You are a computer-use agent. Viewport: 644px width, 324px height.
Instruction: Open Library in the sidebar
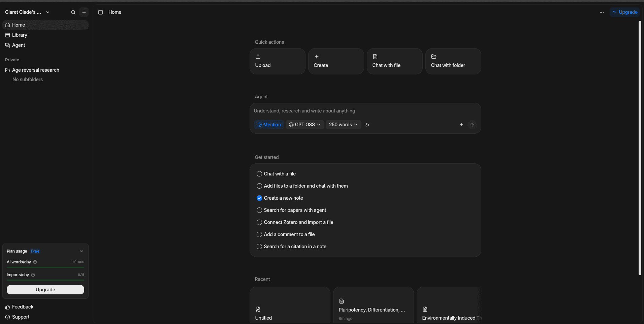[20, 35]
